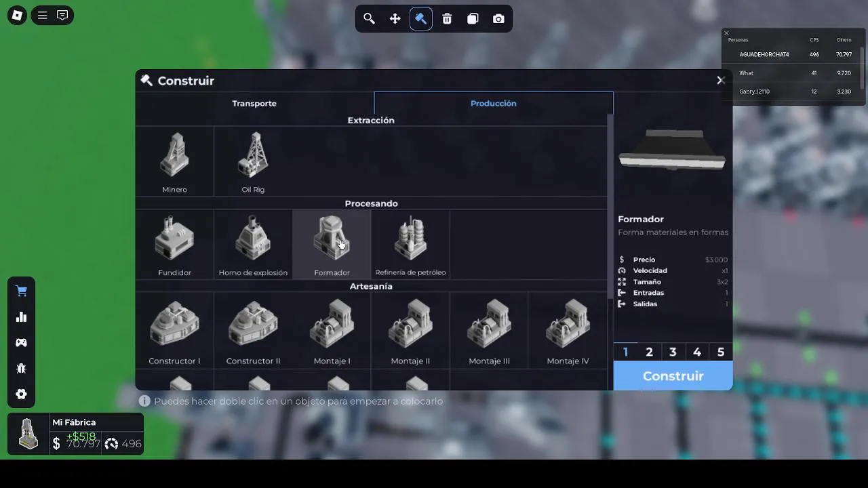The height and width of the screenshot is (488, 868).
Task: Choose the Oil Rig building
Action: click(253, 162)
